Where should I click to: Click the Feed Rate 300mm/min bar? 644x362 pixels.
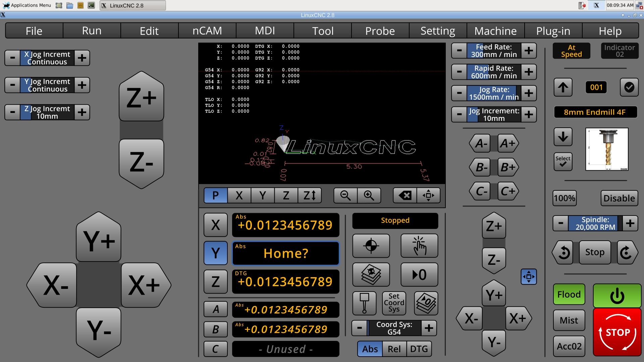494,51
